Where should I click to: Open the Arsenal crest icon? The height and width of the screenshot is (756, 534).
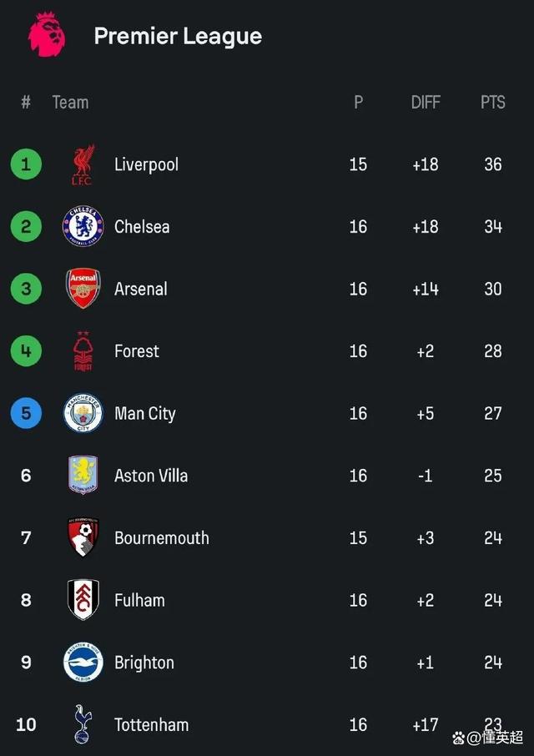tap(83, 289)
